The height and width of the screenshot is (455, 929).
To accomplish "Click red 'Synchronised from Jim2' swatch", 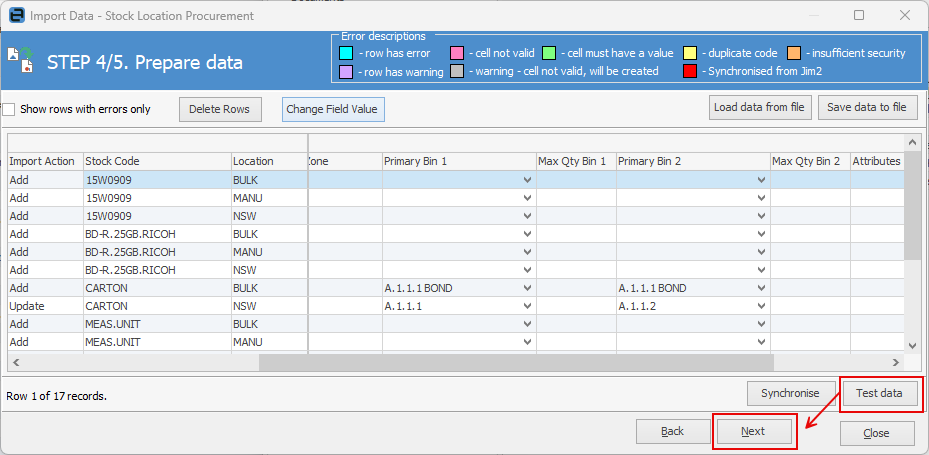I will click(690, 72).
